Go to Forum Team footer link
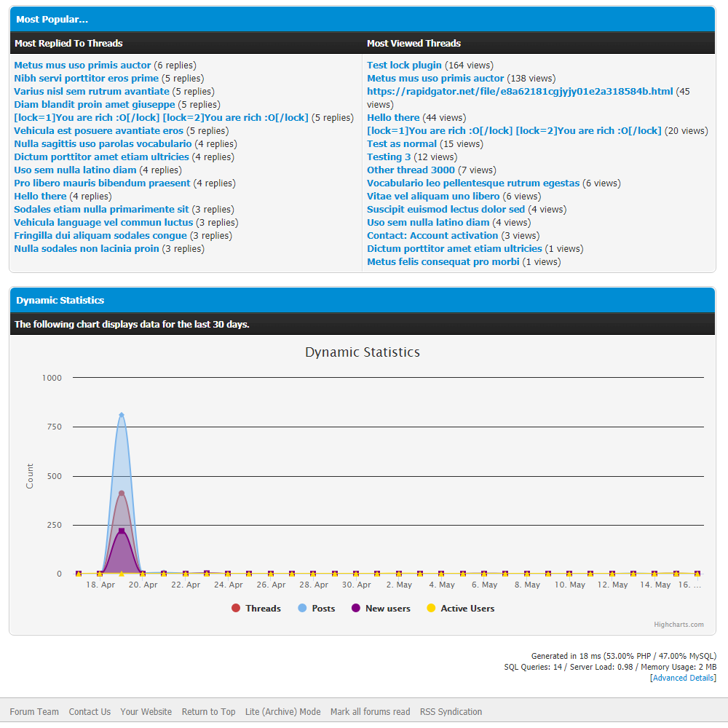 click(x=34, y=712)
